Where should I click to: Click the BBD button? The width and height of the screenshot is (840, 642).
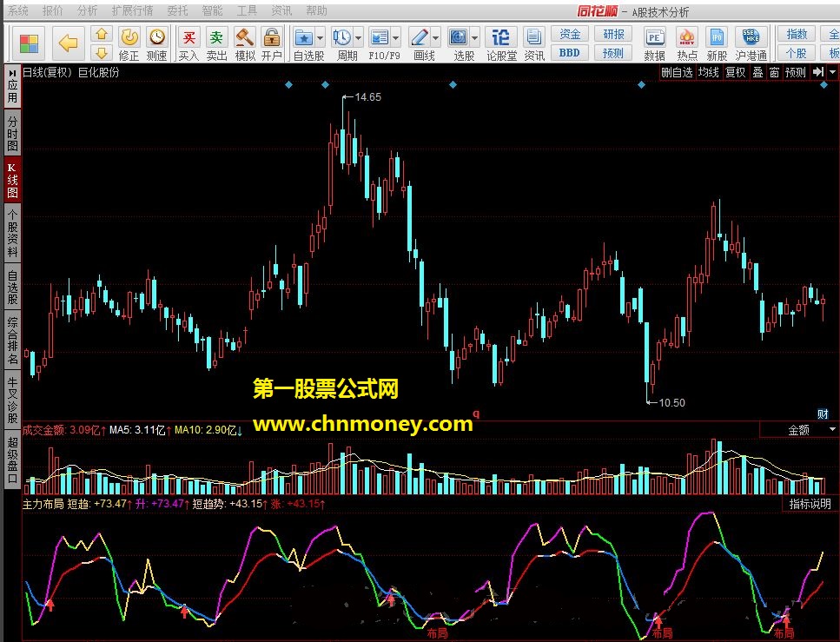pyautogui.click(x=570, y=52)
